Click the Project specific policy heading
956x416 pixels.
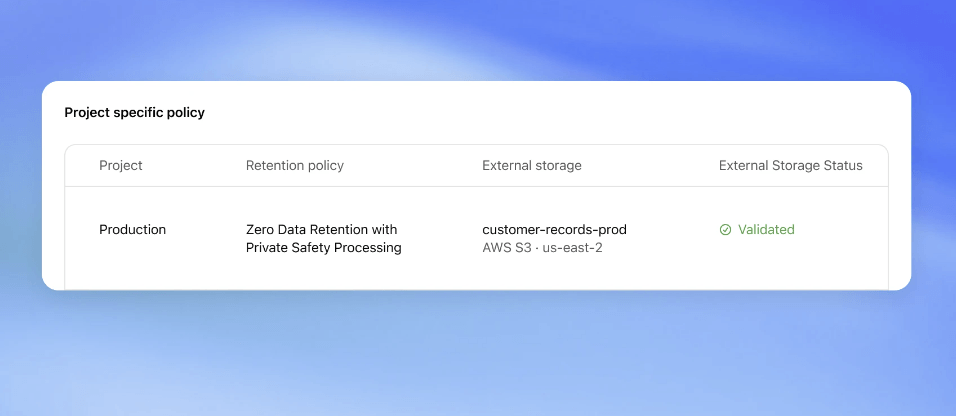click(135, 113)
